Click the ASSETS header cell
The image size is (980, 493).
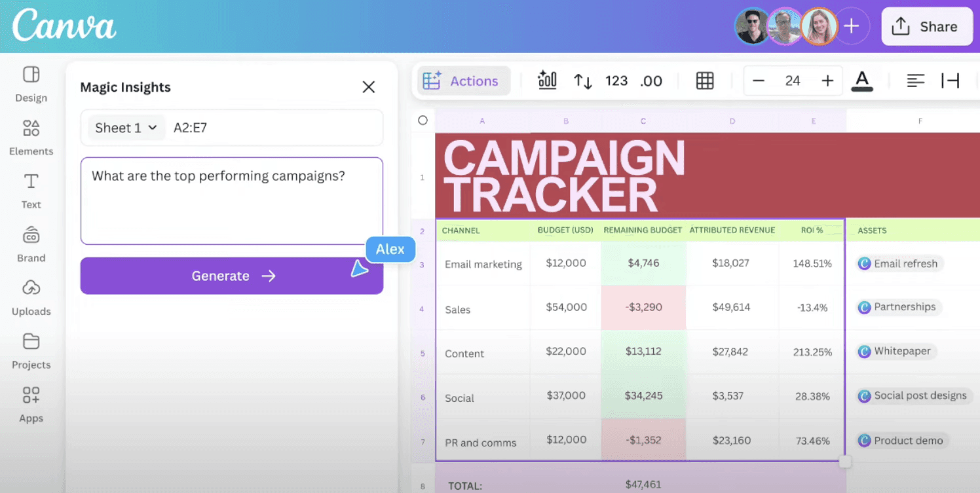(x=914, y=230)
